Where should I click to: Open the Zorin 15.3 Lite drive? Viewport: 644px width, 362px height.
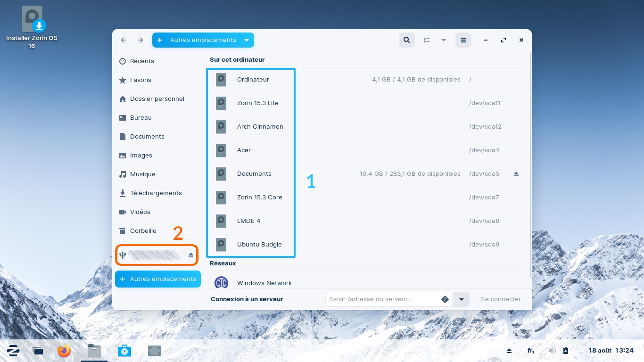click(x=257, y=103)
